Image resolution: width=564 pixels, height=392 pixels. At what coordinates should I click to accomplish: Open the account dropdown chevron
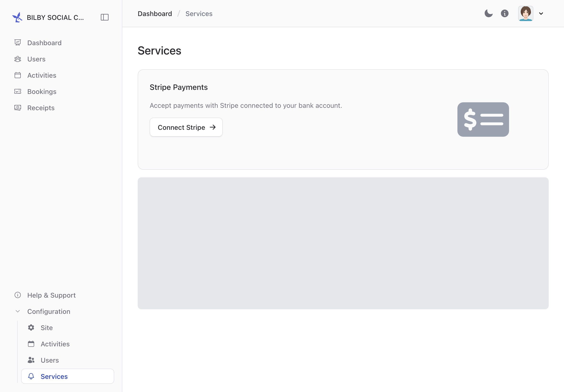click(x=541, y=14)
